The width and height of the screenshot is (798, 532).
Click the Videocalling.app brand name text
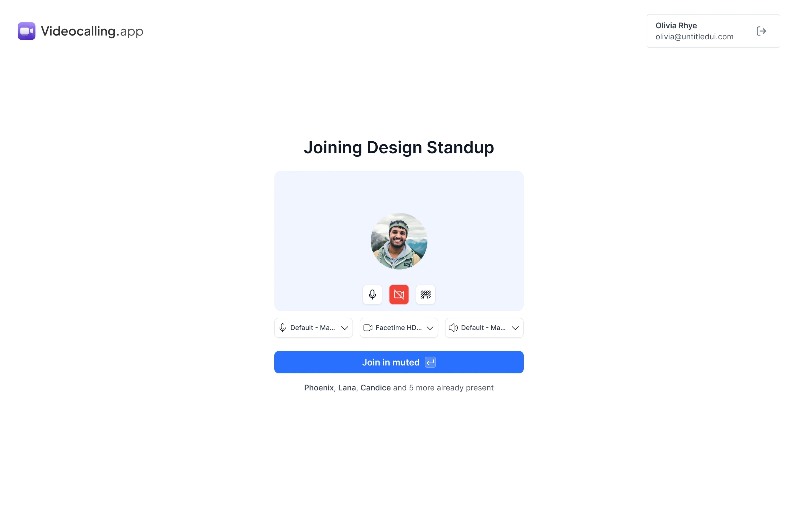pos(92,31)
